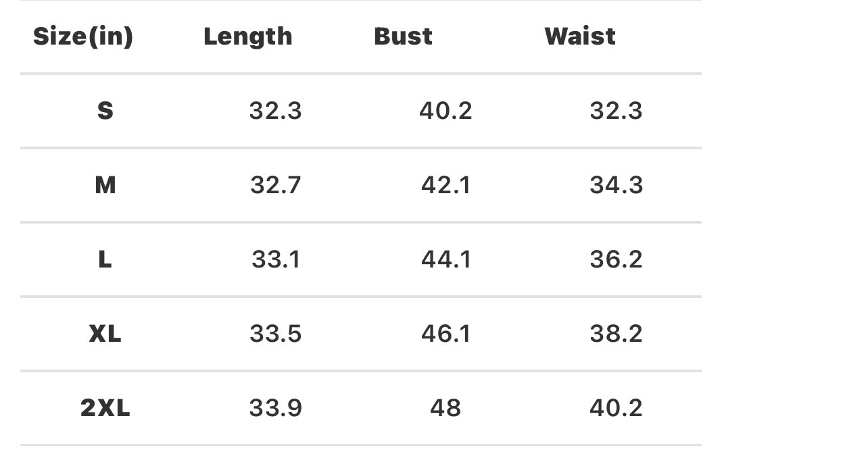Image resolution: width=868 pixels, height=456 pixels.
Task: Select the 2XL size row label
Action: (105, 408)
